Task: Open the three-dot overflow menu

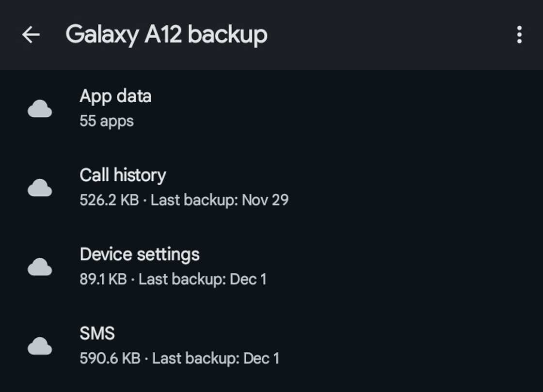Action: coord(519,35)
